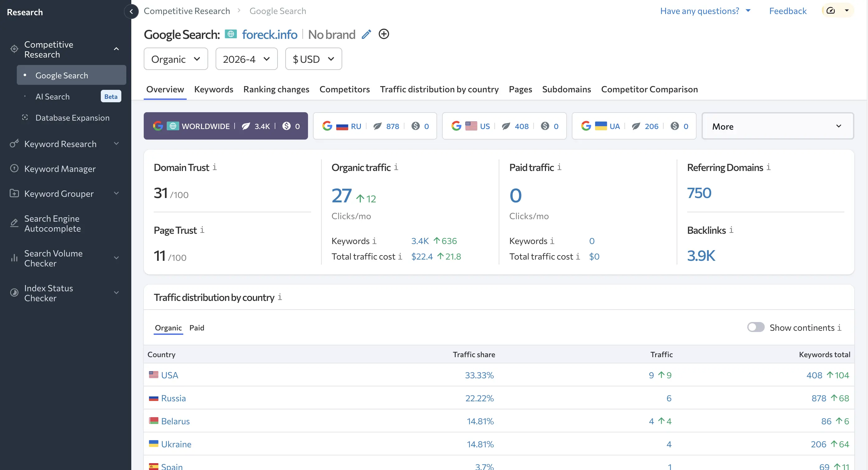868x470 pixels.
Task: Click the Ukraine country link
Action: (176, 444)
